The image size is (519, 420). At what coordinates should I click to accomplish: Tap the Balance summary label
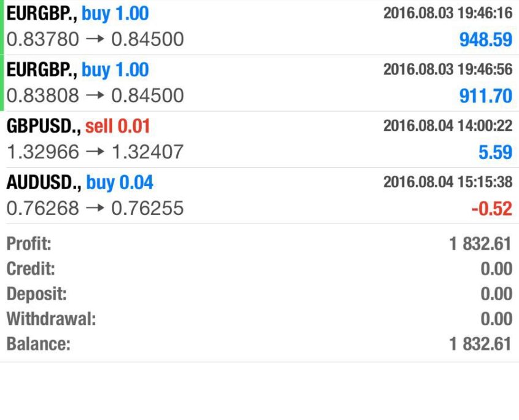38,344
